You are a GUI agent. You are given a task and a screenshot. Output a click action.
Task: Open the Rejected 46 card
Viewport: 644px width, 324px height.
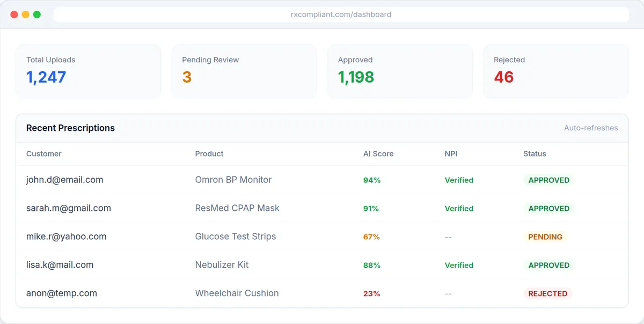click(x=556, y=71)
